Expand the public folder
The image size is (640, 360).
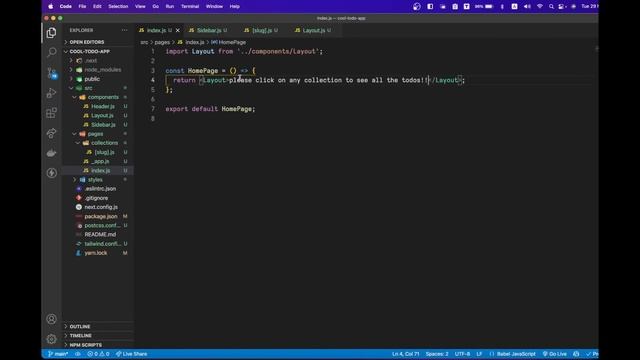point(98,79)
